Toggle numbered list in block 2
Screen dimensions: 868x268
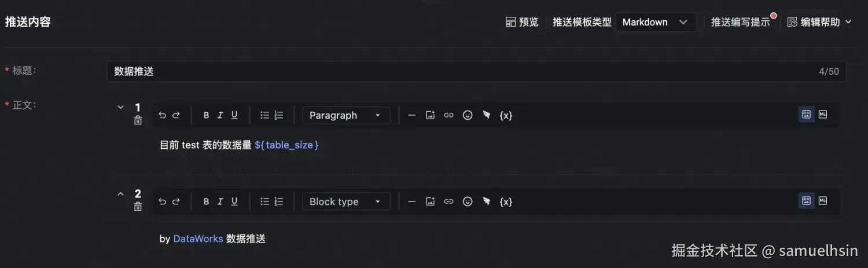[279, 201]
